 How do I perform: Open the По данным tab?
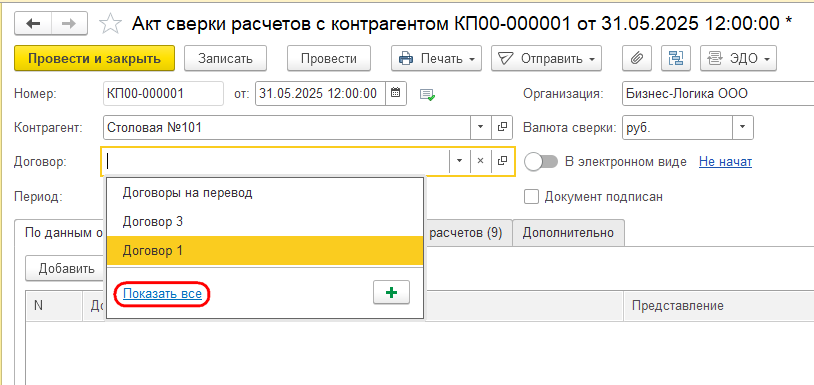[x=61, y=233]
